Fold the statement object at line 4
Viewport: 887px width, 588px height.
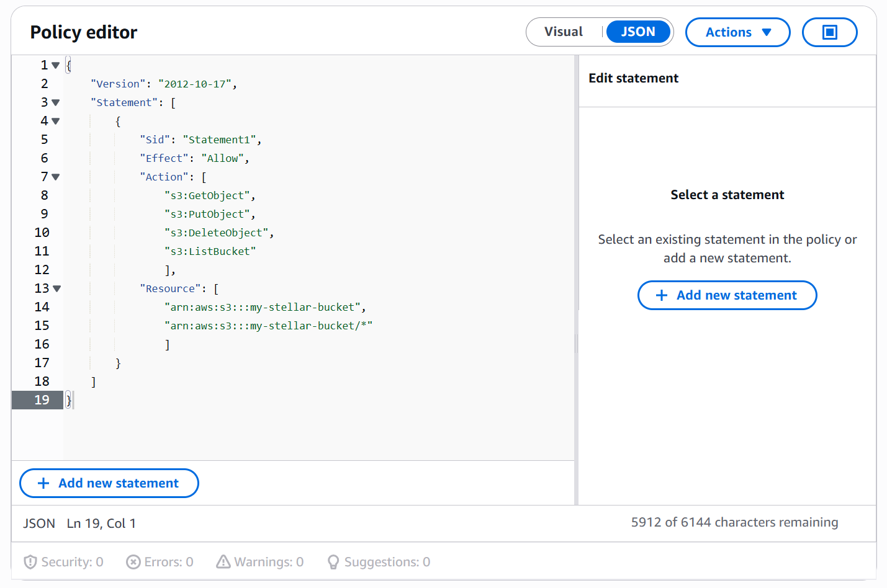click(56, 122)
